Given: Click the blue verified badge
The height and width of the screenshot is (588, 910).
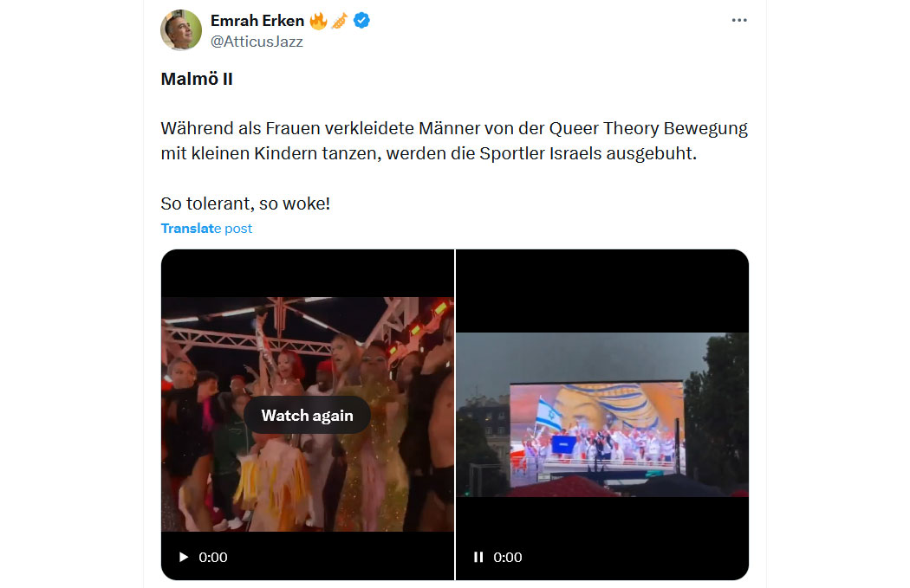Looking at the screenshot, I should pos(361,21).
